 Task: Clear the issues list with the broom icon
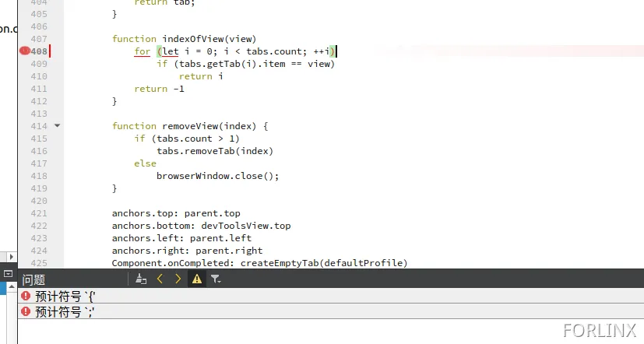[141, 279]
